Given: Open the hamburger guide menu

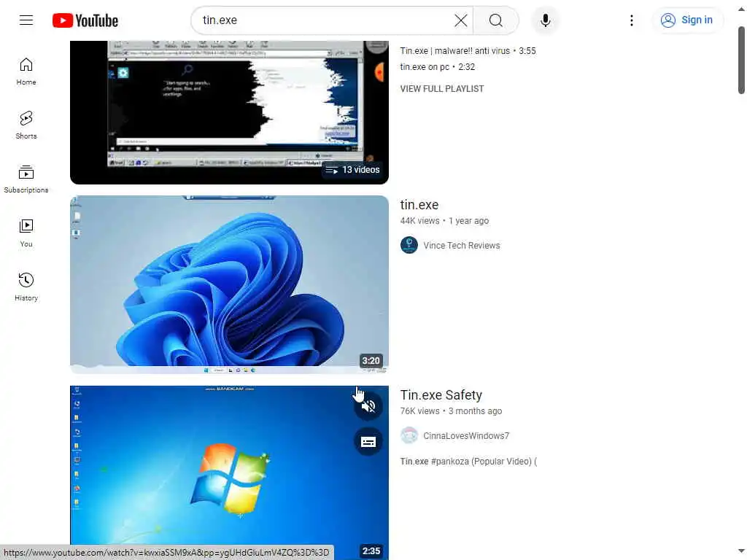Looking at the screenshot, I should (x=26, y=20).
